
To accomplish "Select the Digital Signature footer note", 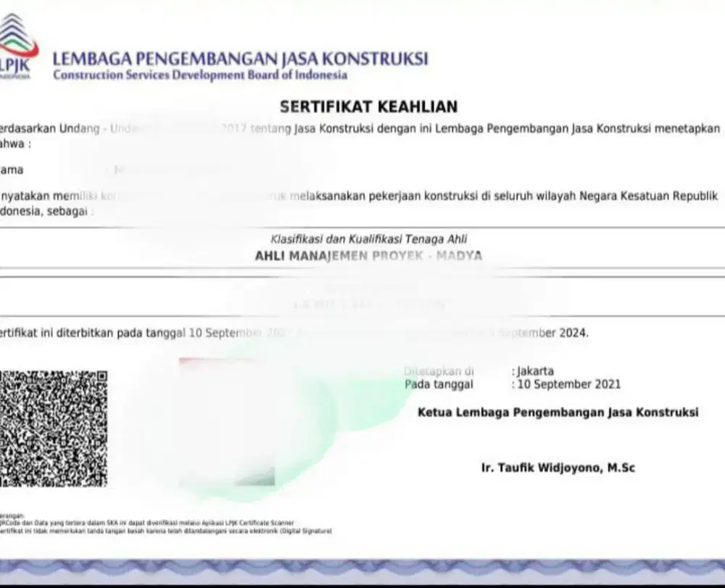I will 167,529.
